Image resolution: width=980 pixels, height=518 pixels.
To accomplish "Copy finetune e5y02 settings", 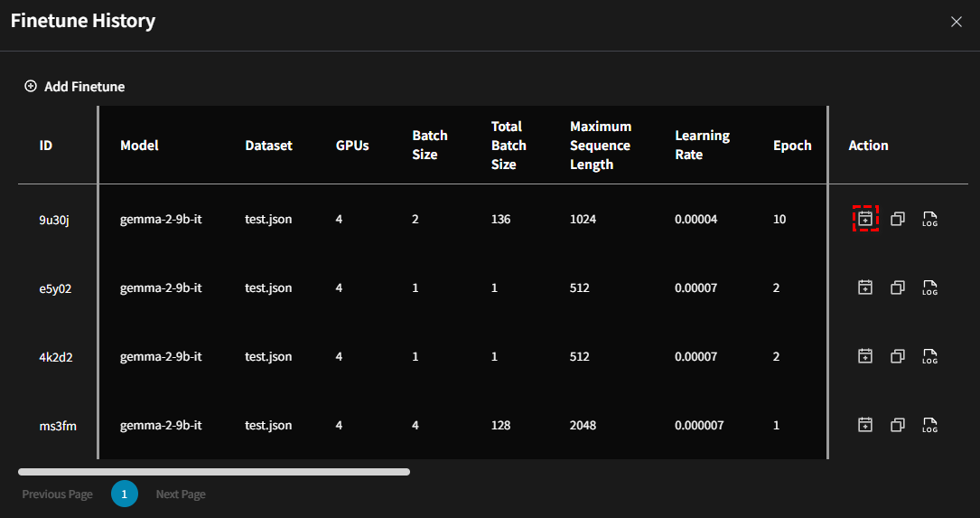I will [898, 287].
